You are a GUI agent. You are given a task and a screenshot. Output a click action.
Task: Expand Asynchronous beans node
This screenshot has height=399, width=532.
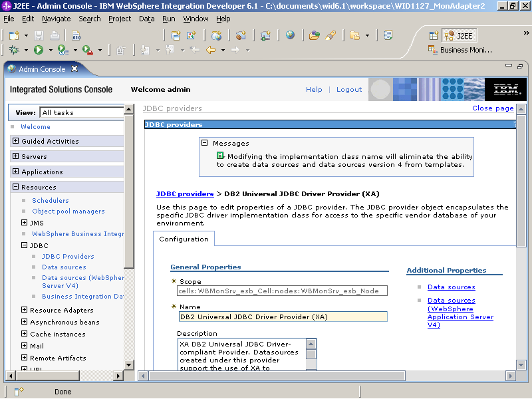point(24,322)
